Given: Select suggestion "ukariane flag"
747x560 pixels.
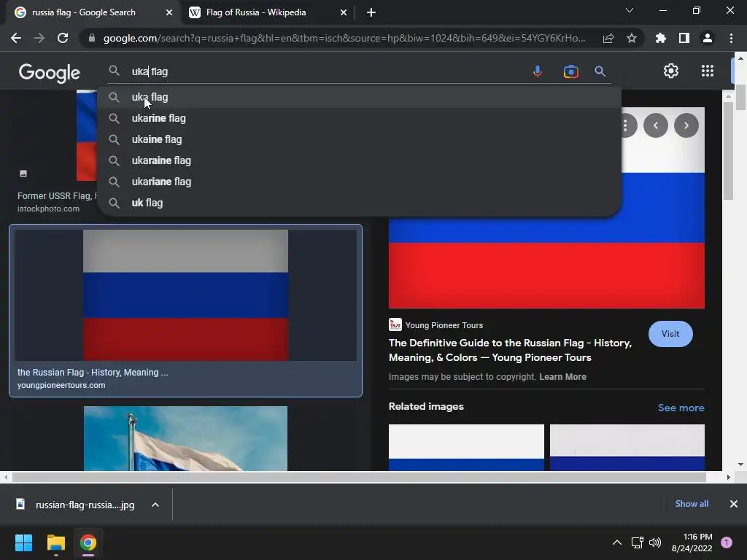Looking at the screenshot, I should coord(359,182).
